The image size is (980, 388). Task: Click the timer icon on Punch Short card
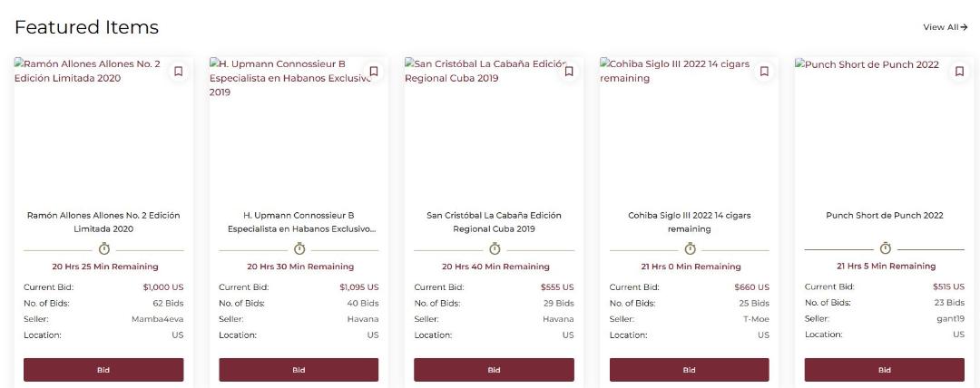click(885, 248)
